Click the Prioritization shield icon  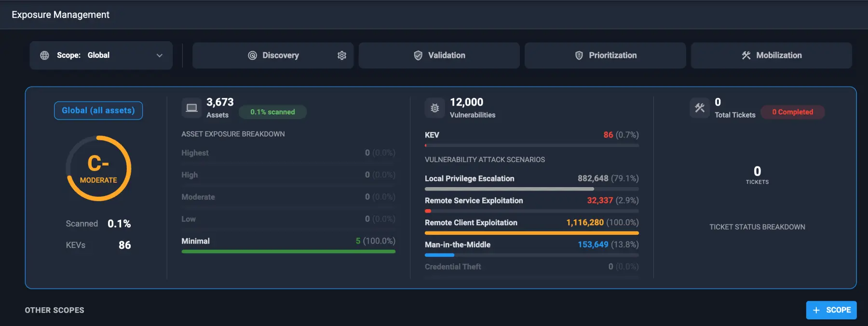click(x=579, y=55)
